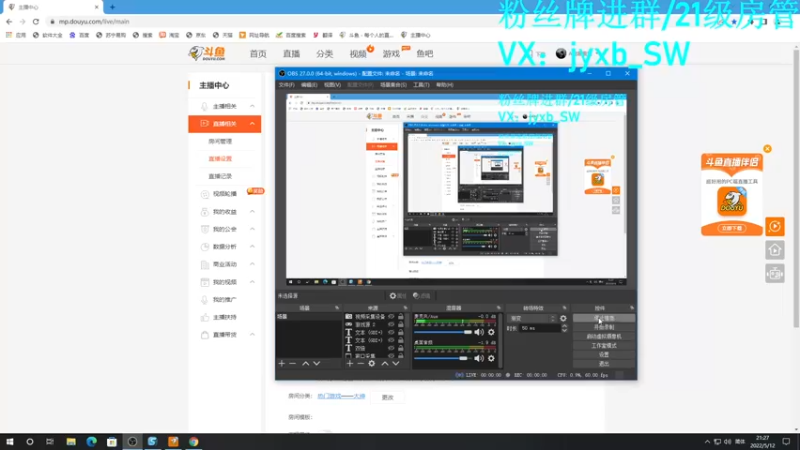Open Chrome from the Windows taskbar

193,442
